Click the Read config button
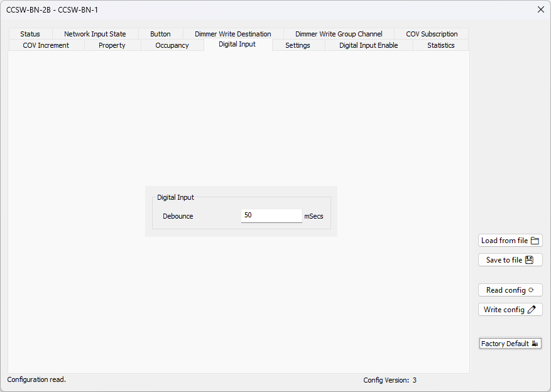The height and width of the screenshot is (392, 551). click(x=510, y=290)
